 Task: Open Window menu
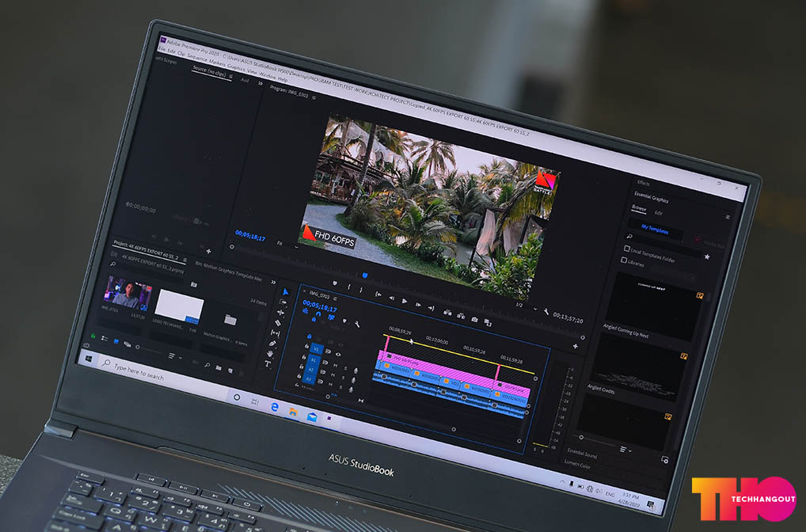point(268,75)
